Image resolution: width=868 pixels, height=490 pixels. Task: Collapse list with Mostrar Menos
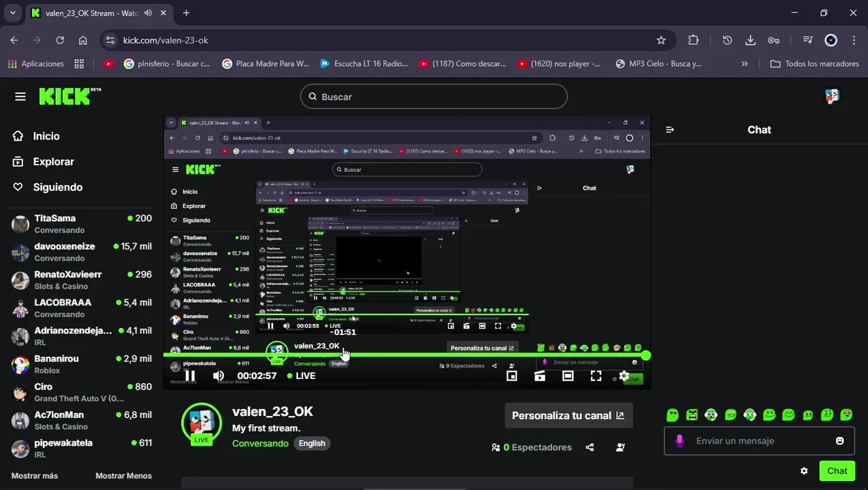(123, 476)
